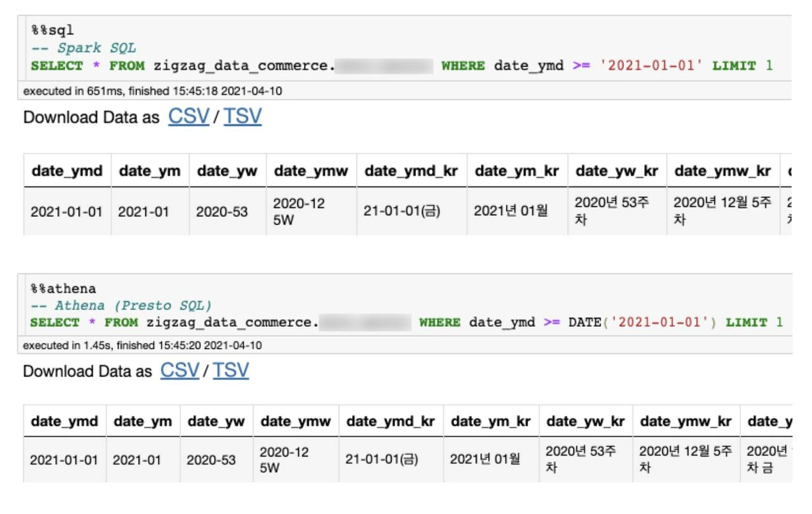Select the '2020년 12월 5주차' cell in Athena results

tap(686, 459)
